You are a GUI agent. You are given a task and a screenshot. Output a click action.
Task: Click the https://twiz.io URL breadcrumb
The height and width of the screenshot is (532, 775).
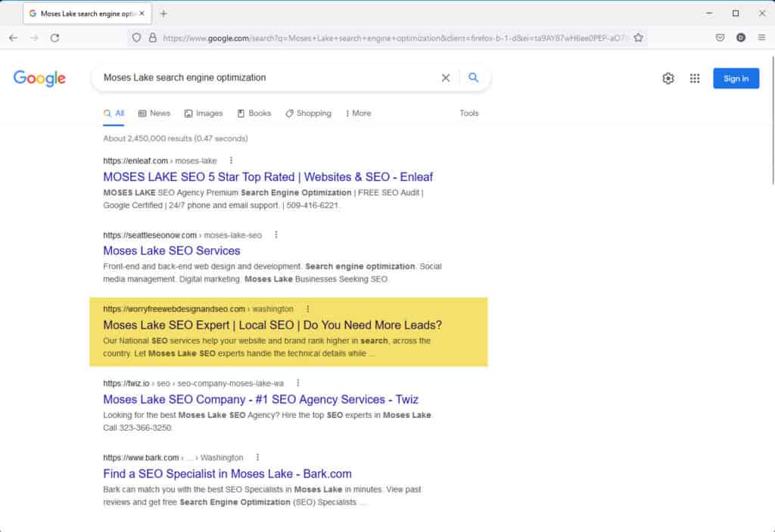coord(193,383)
